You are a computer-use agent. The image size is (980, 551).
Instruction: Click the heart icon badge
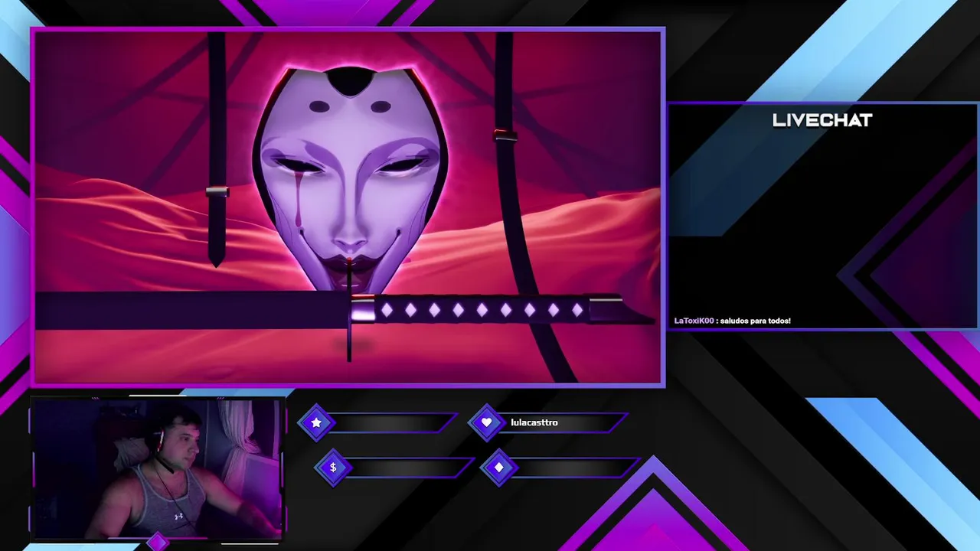pyautogui.click(x=486, y=422)
